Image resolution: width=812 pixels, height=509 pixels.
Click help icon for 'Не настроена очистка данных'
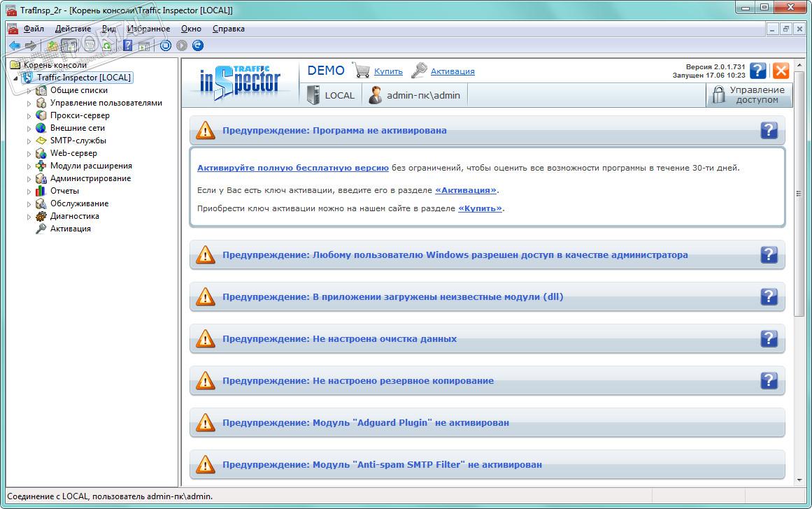[769, 338]
